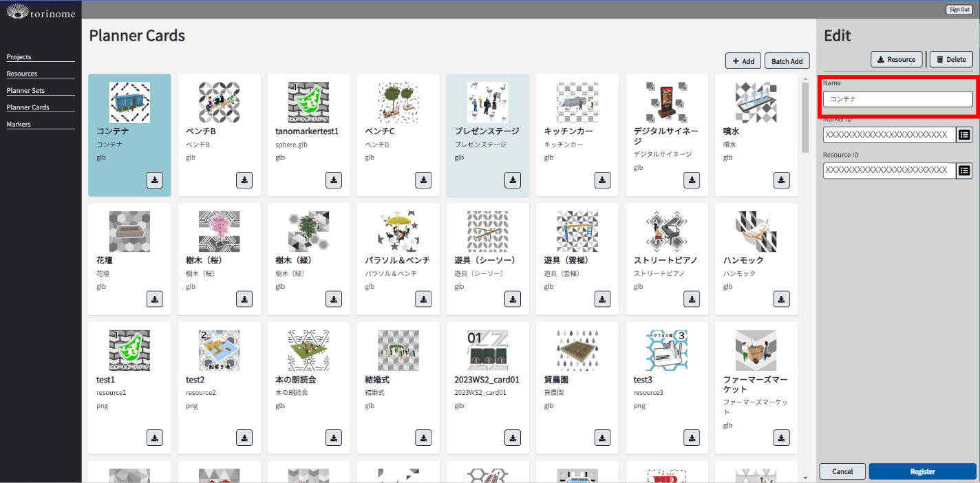This screenshot has height=483, width=980.
Task: Click the Add button
Action: coord(743,61)
